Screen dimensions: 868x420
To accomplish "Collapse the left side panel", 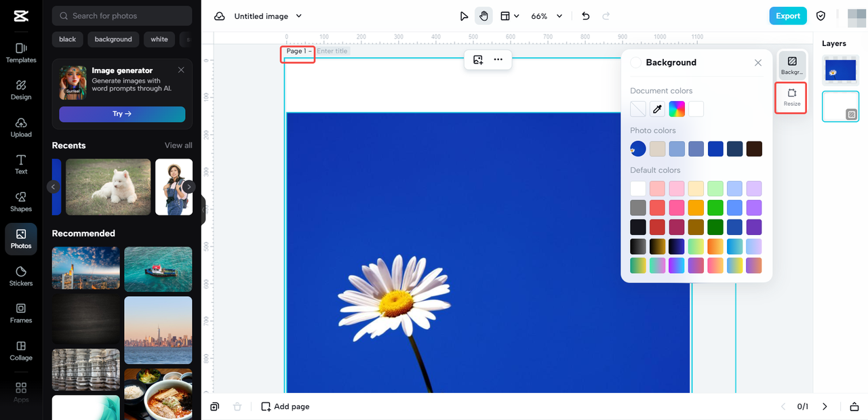I will pyautogui.click(x=203, y=210).
